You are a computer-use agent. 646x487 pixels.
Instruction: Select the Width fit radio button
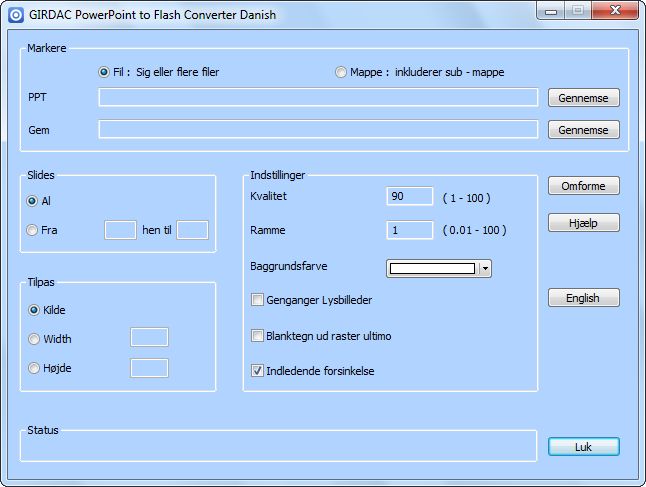coord(34,339)
